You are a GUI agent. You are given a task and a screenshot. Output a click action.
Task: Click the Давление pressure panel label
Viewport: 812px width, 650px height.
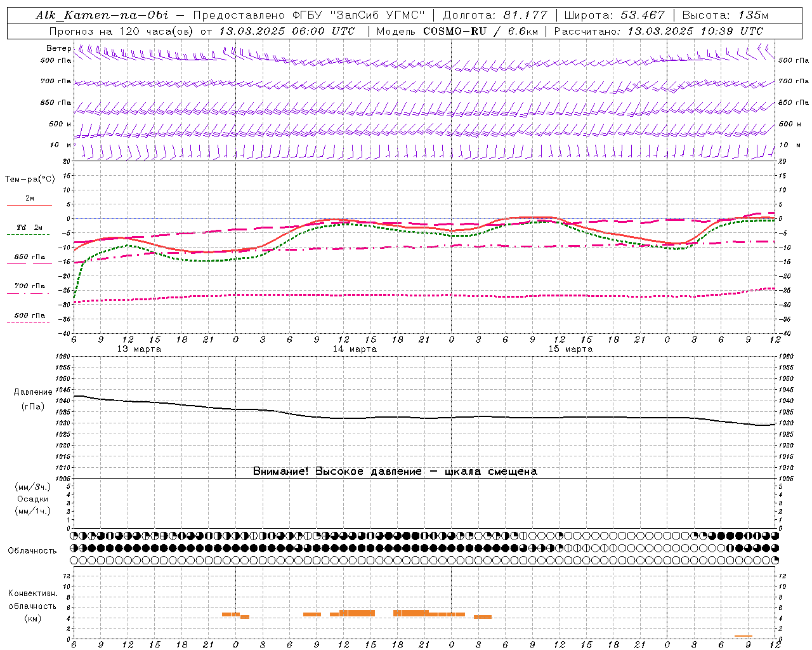[x=33, y=392]
